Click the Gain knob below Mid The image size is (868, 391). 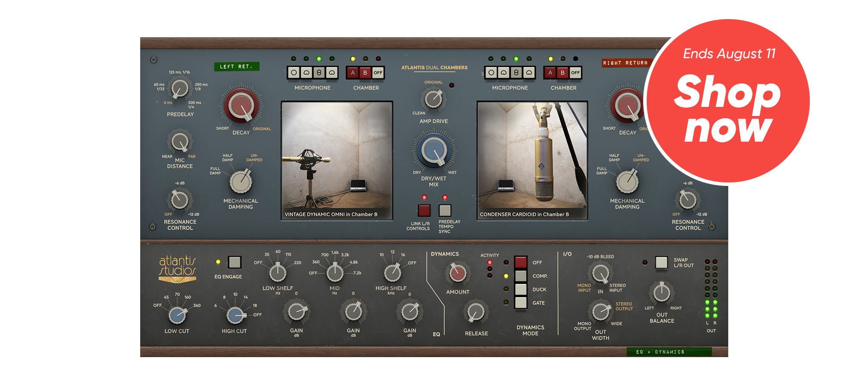pyautogui.click(x=353, y=311)
